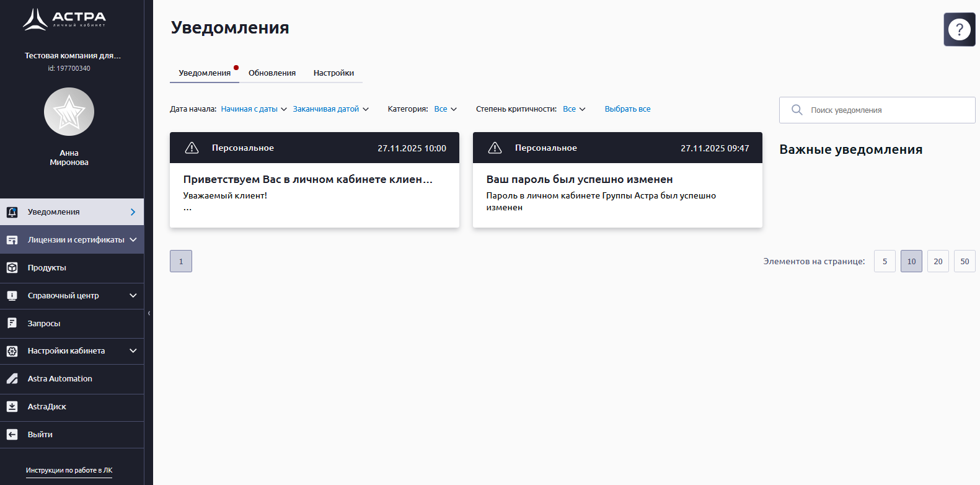Click the logout arrow icon
Viewport: 980px width, 485px height.
point(12,435)
